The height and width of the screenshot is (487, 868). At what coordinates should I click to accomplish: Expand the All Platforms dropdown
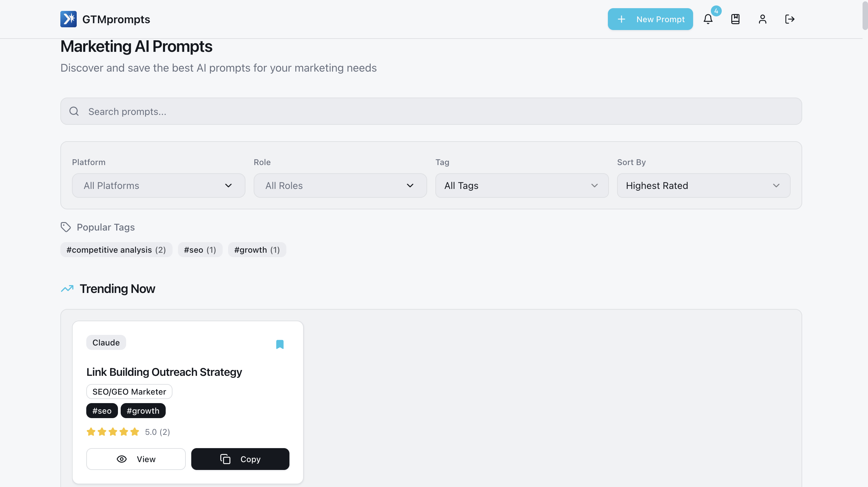(159, 186)
